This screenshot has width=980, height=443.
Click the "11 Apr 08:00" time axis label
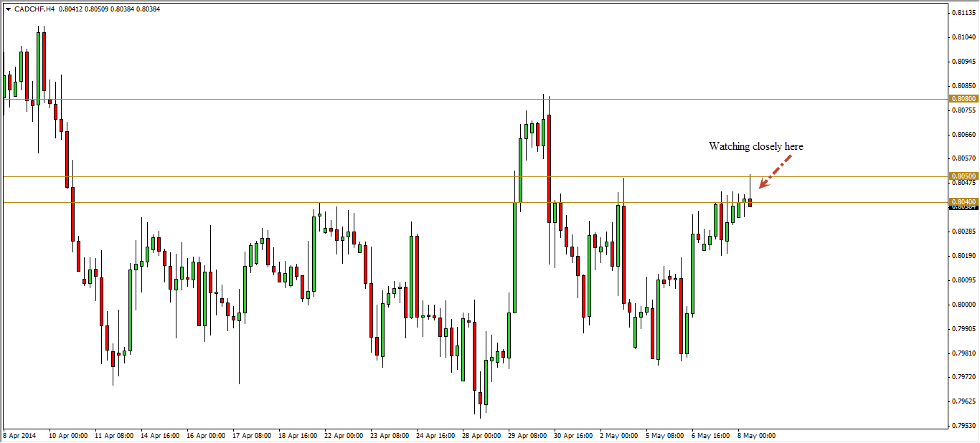tap(114, 435)
